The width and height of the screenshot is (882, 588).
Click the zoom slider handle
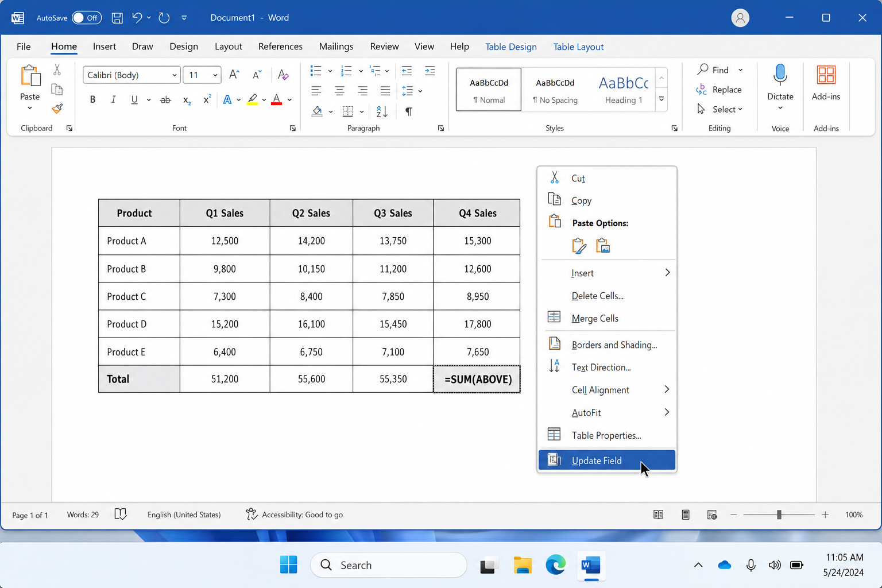tap(779, 514)
